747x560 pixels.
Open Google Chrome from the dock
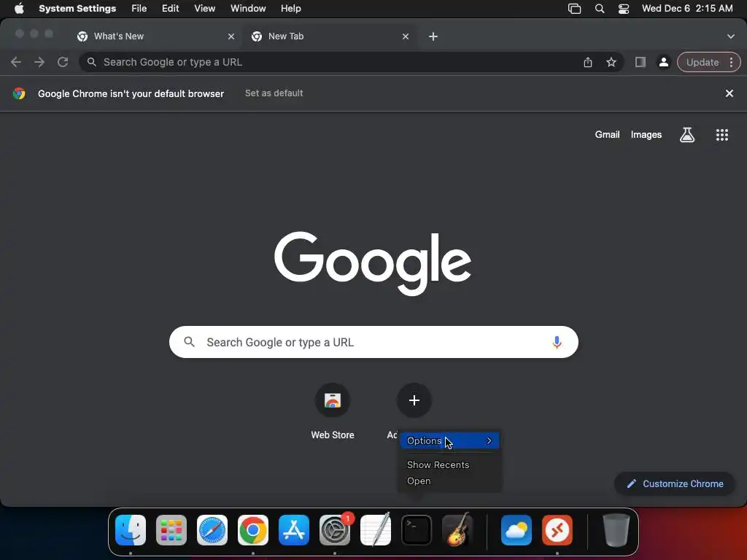point(253,530)
